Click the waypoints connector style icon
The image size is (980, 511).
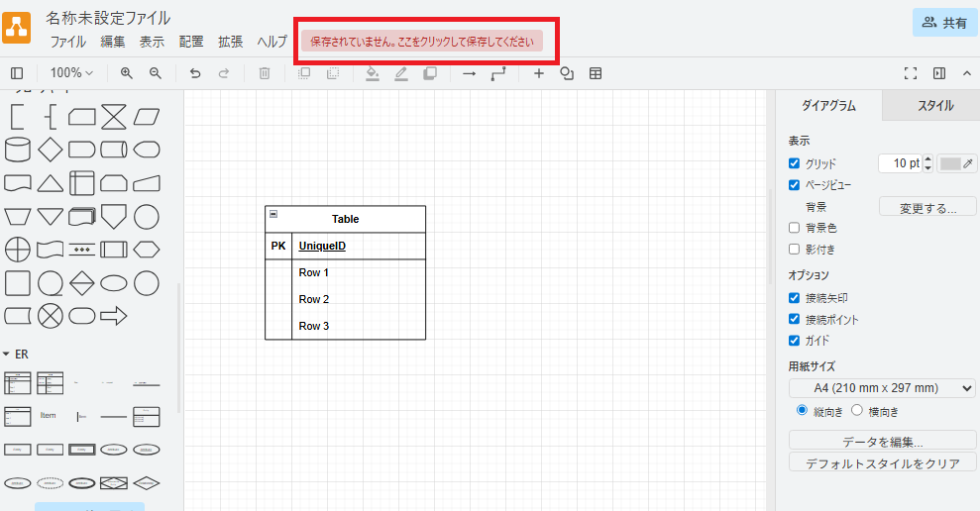[498, 73]
